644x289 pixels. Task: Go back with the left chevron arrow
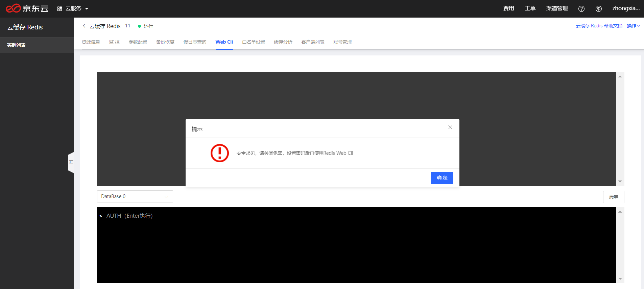tap(84, 26)
